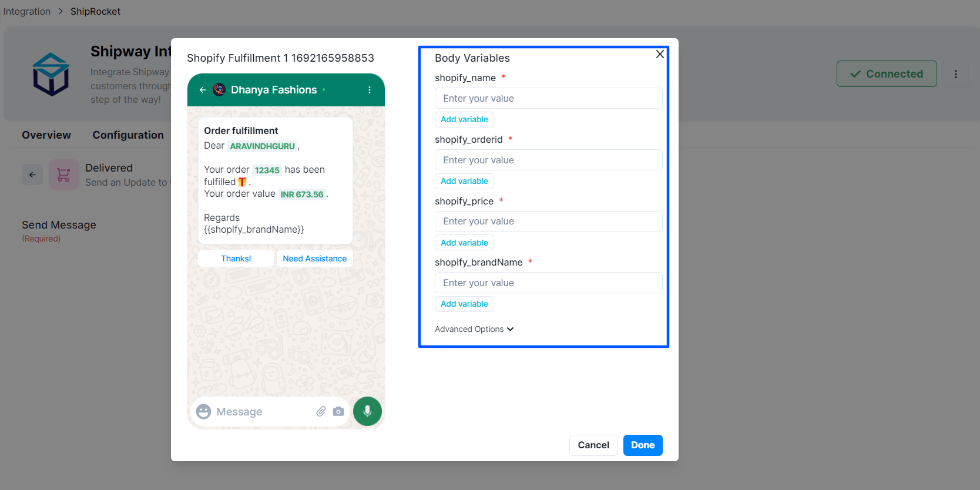
Task: Open the kebab menu beside Connected
Action: coord(956,74)
